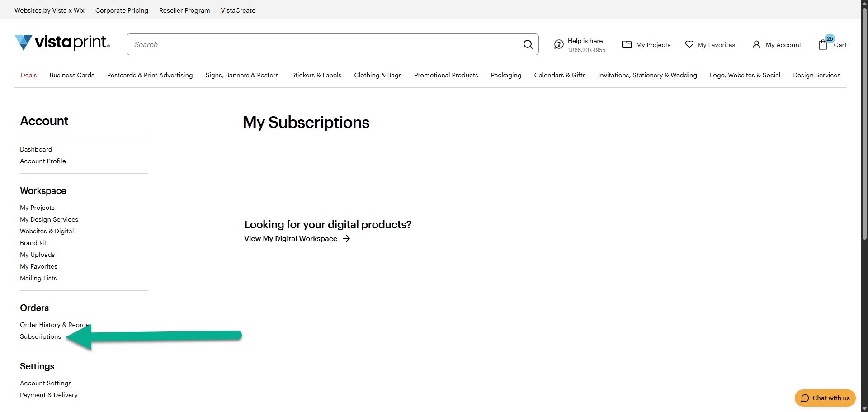Open the Packaging menu
This screenshot has height=412, width=868.
[x=506, y=75]
